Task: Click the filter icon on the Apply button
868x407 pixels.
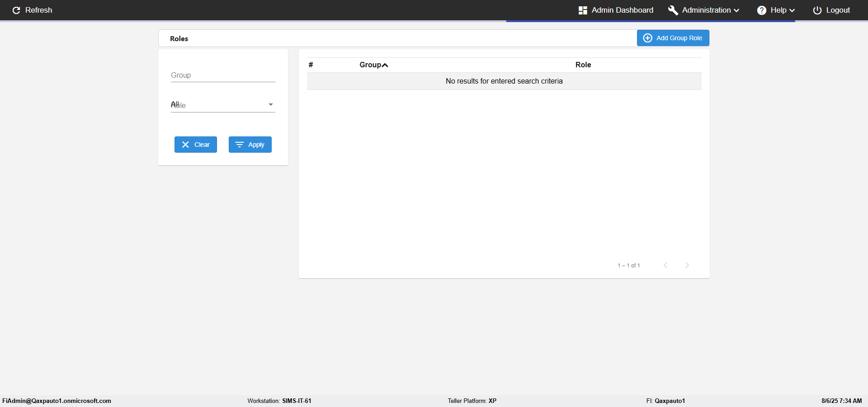Action: coord(240,145)
